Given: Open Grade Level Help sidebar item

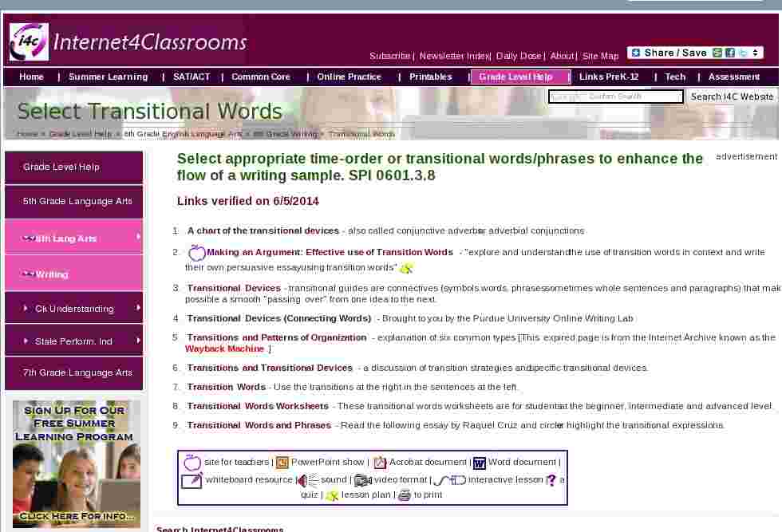Looking at the screenshot, I should point(73,167).
